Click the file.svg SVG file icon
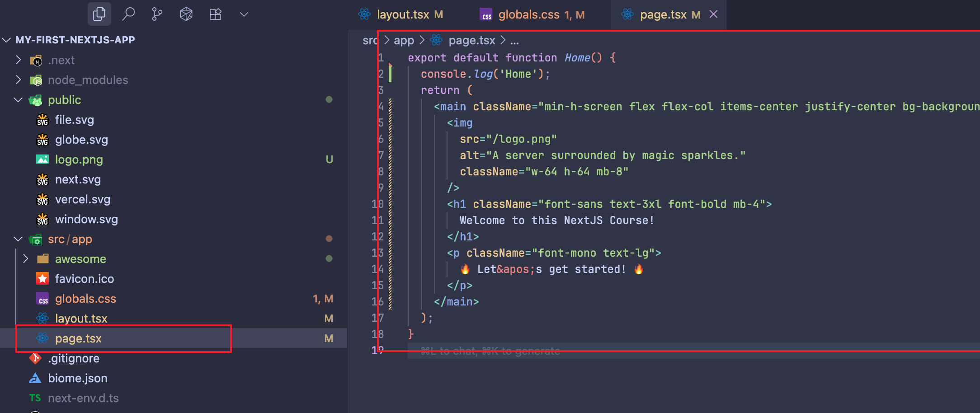980x413 pixels. [x=42, y=120]
